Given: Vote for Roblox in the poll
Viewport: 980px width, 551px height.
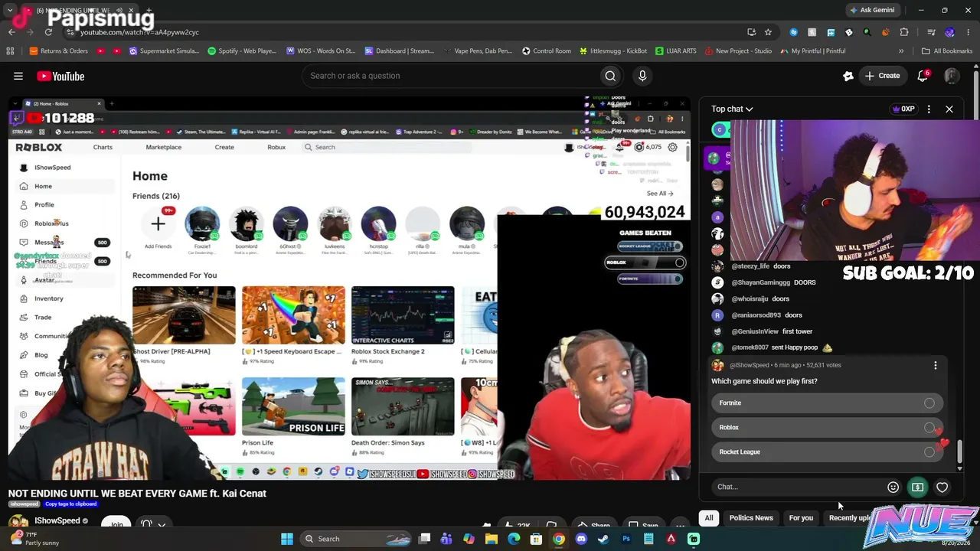Looking at the screenshot, I should point(827,428).
